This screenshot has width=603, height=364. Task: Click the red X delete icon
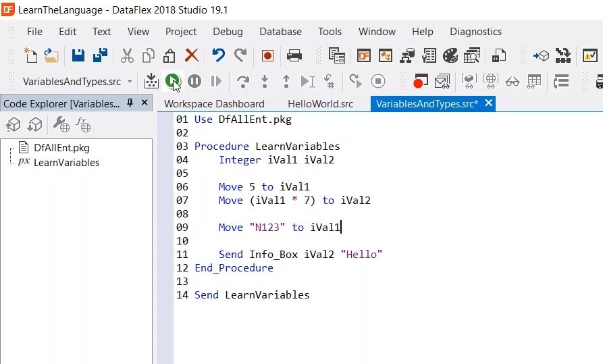coord(192,55)
